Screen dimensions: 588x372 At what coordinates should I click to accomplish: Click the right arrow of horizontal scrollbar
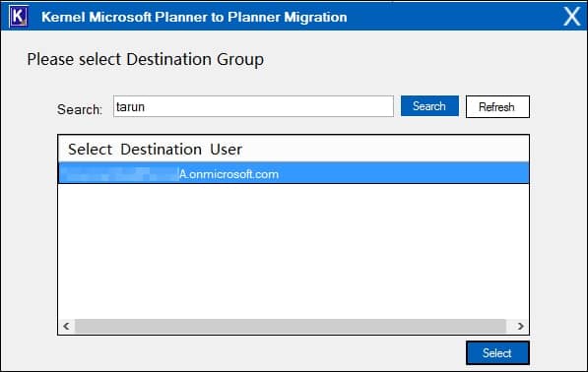point(520,326)
